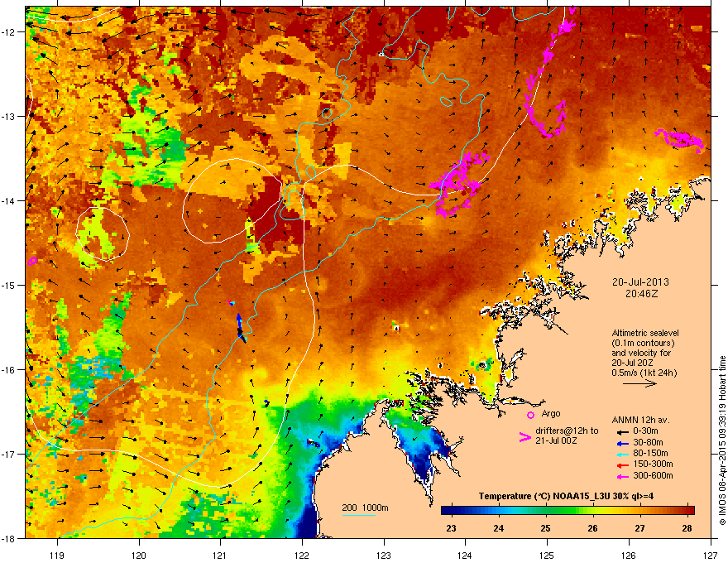Click the "0-30m" depth label
The image size is (728, 563).
[x=645, y=431]
